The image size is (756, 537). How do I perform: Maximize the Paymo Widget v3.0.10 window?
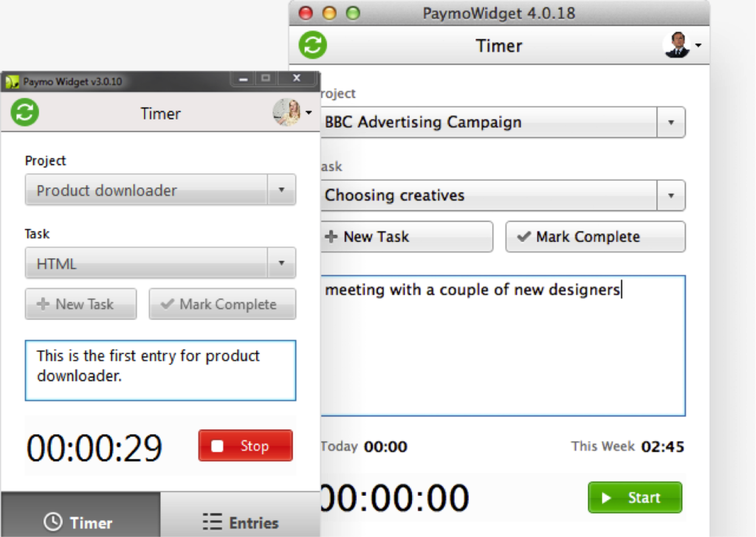pyautogui.click(x=266, y=78)
